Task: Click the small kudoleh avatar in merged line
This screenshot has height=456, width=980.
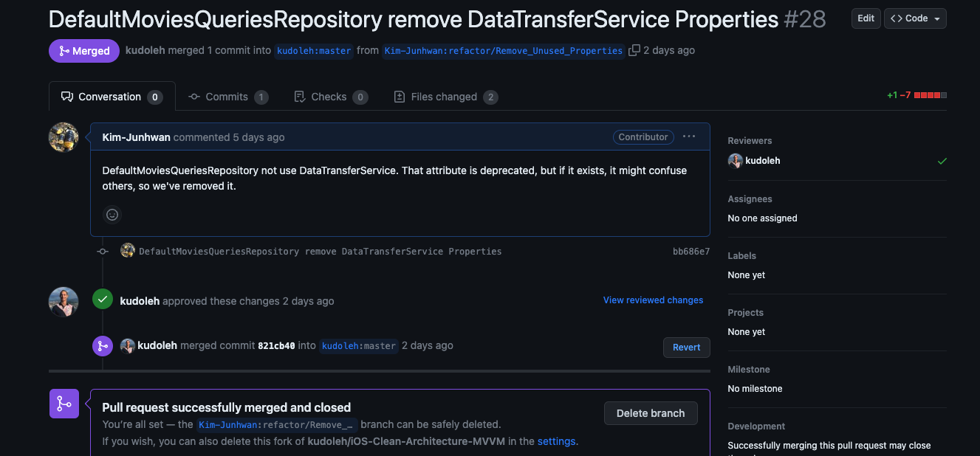Action: click(x=127, y=345)
